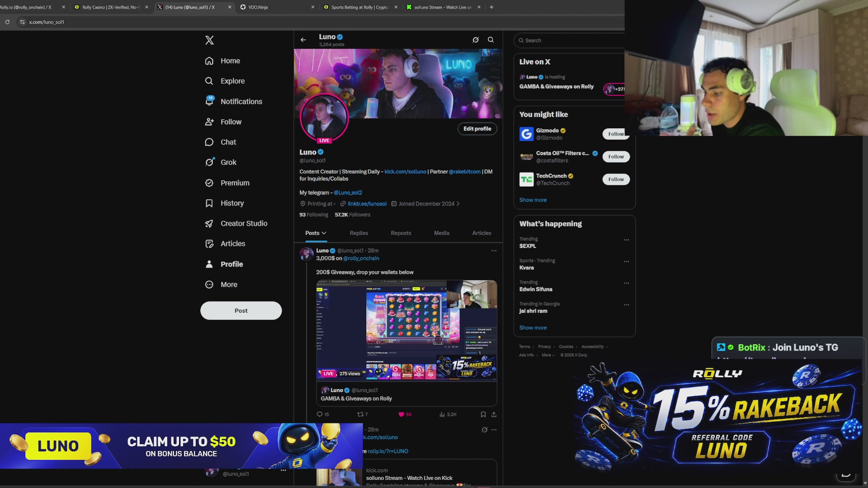Open the Premium page
This screenshot has width=868, height=488.
click(227, 183)
